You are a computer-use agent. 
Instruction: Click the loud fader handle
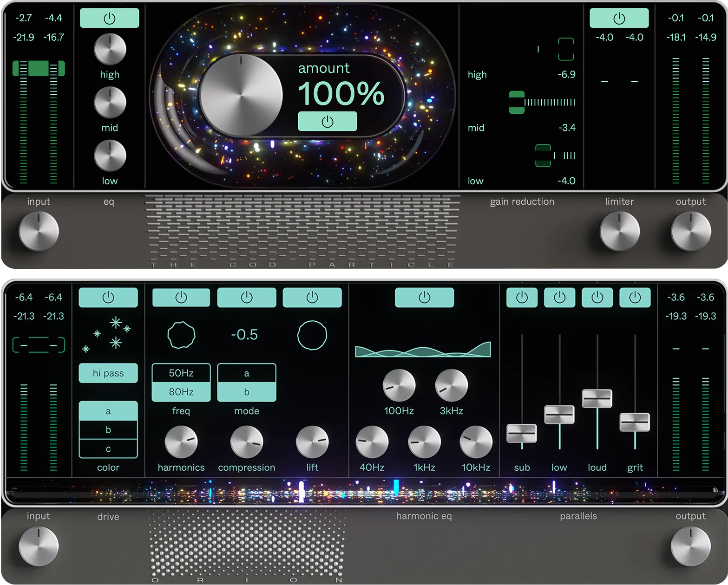pos(597,398)
